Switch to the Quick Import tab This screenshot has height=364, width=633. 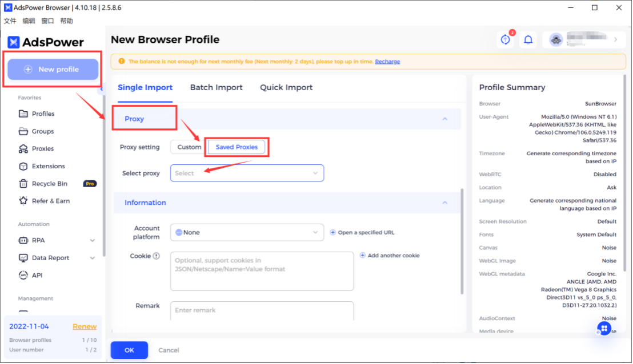tap(286, 87)
